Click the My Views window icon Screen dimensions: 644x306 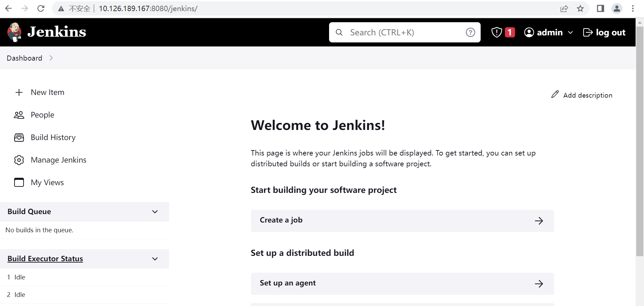click(x=19, y=182)
